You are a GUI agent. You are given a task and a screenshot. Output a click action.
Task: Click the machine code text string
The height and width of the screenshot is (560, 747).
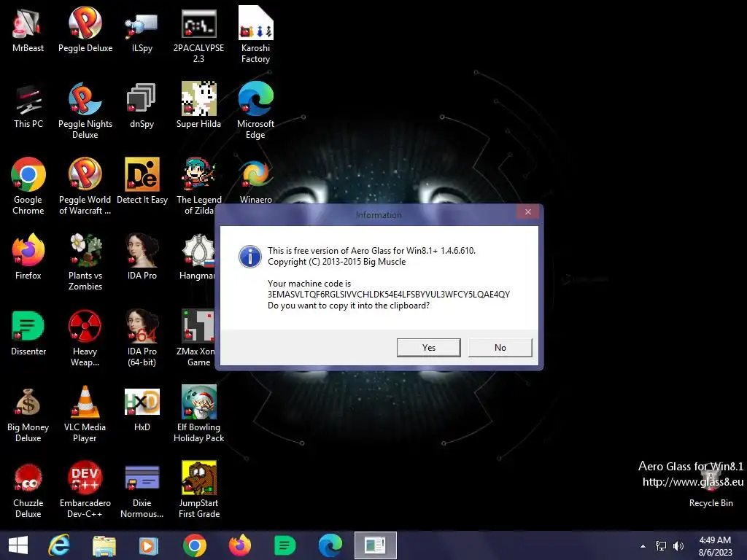[389, 295]
